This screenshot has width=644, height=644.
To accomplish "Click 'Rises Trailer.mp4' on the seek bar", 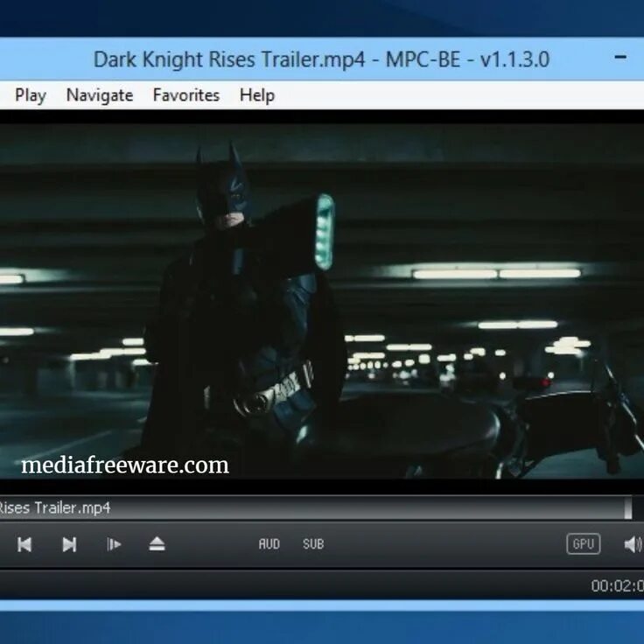I will coord(54,508).
